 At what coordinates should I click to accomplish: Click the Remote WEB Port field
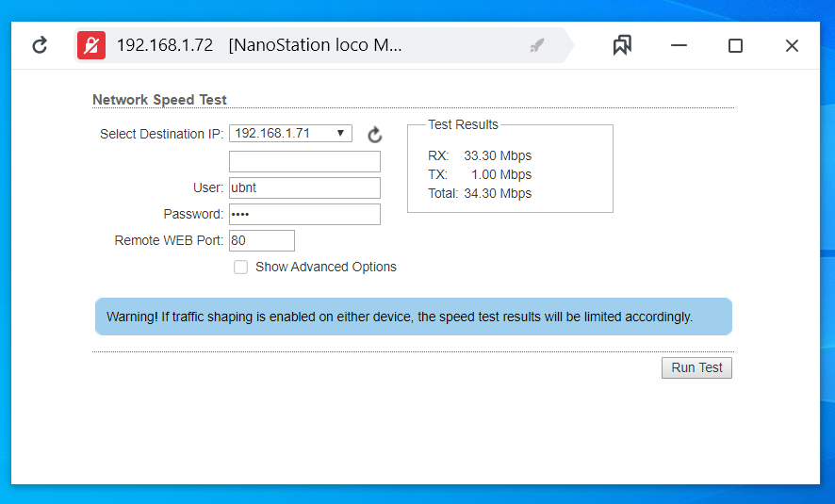(262, 240)
